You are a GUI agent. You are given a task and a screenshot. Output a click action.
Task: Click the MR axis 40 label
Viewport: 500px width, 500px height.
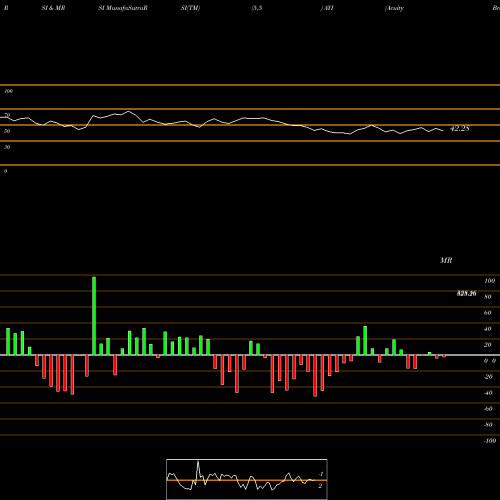coord(488,329)
